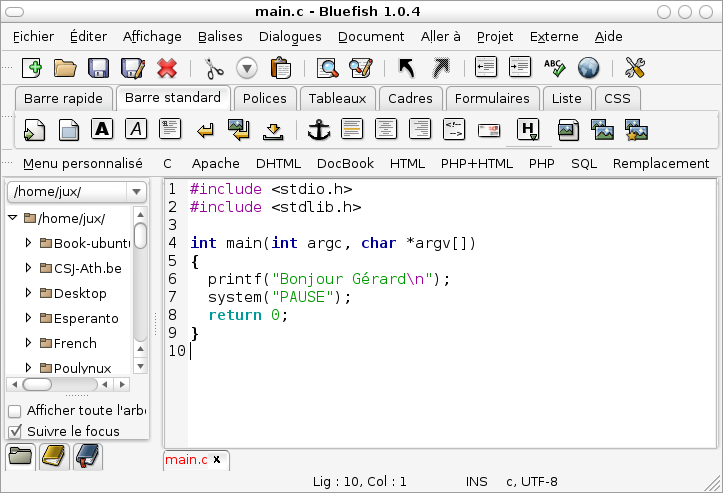Cut selection using the scissors icon
723x493 pixels.
tap(213, 68)
